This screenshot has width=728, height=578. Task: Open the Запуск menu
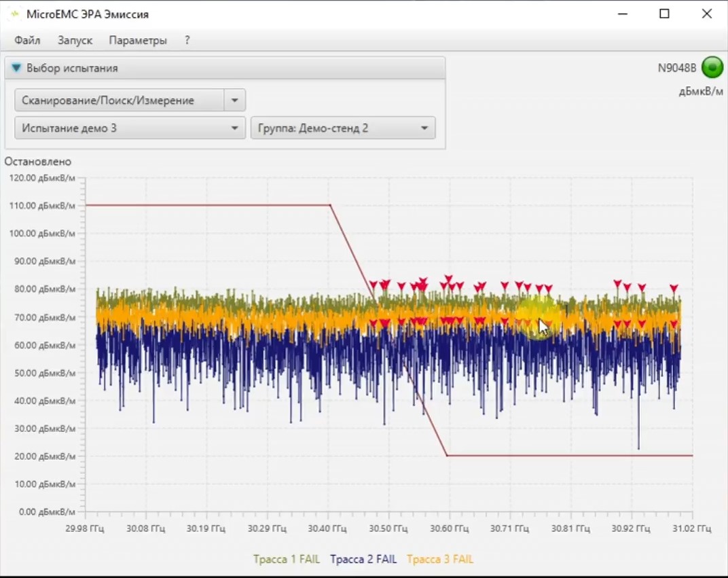[x=75, y=40]
